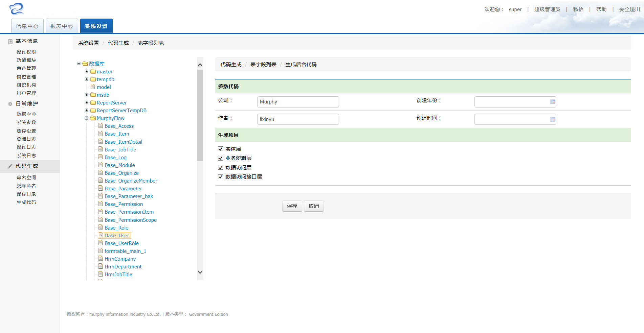The height and width of the screenshot is (333, 644).
Task: Click the HrmCompany table icon
Action: coord(101,258)
